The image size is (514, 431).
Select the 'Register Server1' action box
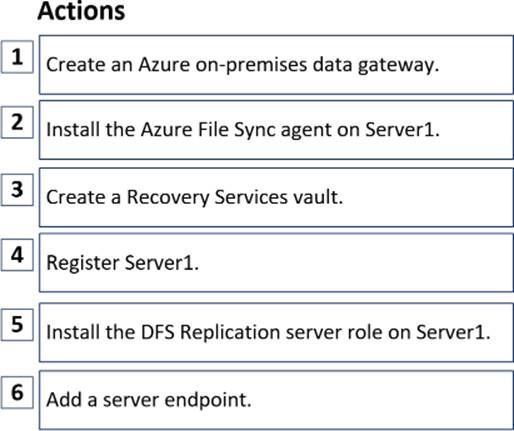(x=276, y=263)
